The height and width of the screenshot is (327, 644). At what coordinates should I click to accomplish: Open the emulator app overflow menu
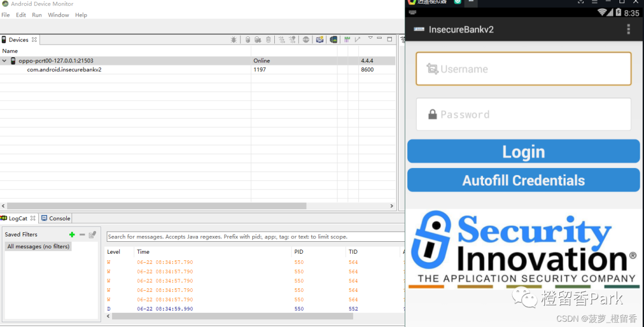[628, 29]
